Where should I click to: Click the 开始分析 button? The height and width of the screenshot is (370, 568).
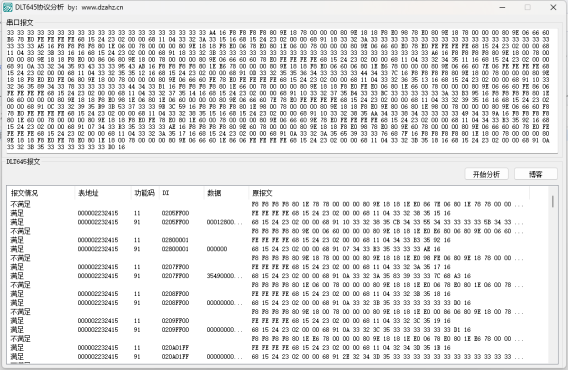[x=486, y=174]
